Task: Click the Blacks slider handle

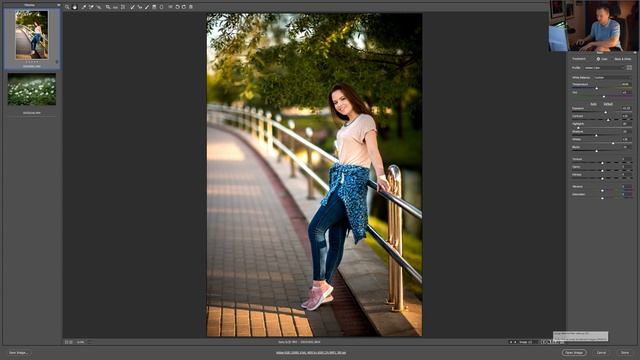Action: tap(597, 151)
